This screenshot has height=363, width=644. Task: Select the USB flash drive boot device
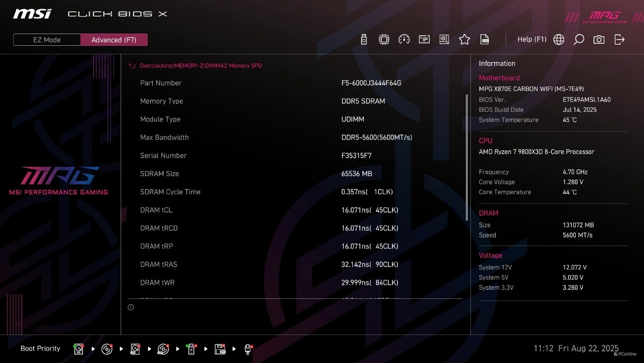[x=191, y=349]
